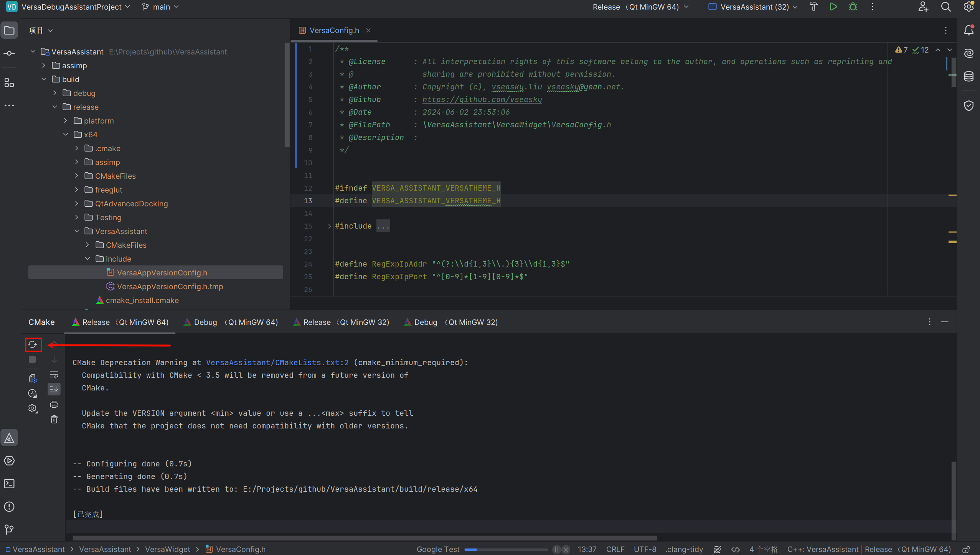Open the CMake tool window sidebar icon
Image resolution: width=980 pixels, height=555 pixels.
9,438
